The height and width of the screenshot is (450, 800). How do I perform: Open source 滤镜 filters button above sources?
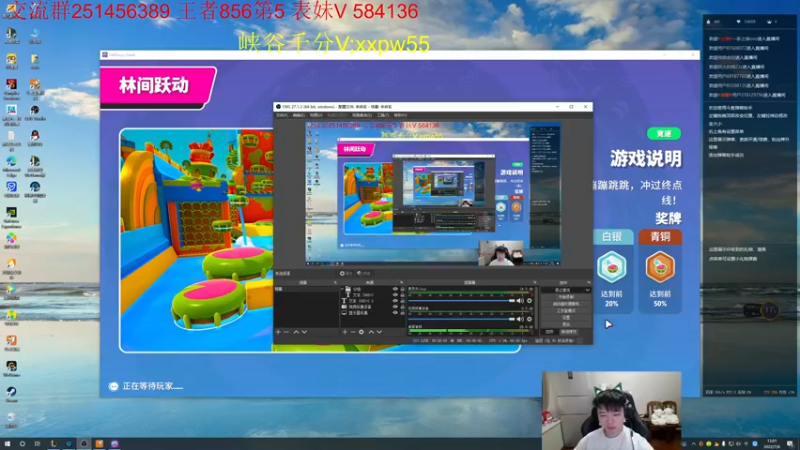pyautogui.click(x=365, y=273)
